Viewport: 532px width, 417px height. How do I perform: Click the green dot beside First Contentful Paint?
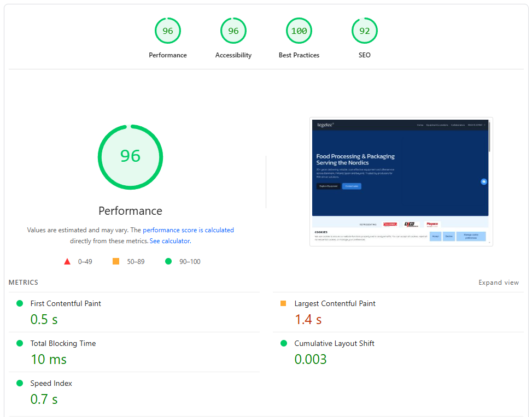(x=20, y=303)
